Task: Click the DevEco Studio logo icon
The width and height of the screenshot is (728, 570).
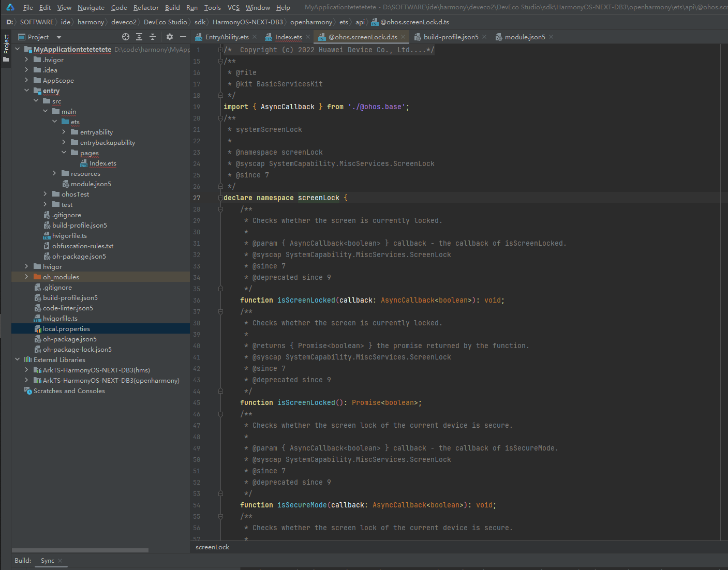Action: pos(10,7)
